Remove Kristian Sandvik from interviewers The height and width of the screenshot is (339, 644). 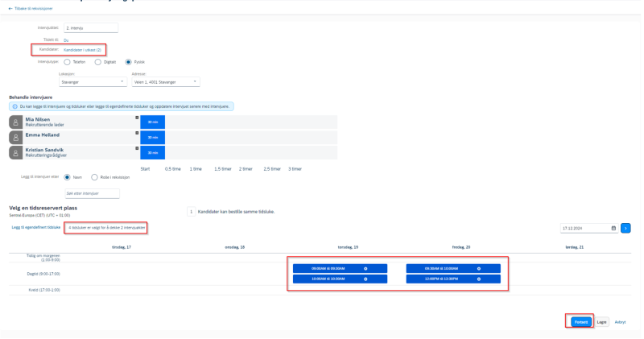point(137,148)
